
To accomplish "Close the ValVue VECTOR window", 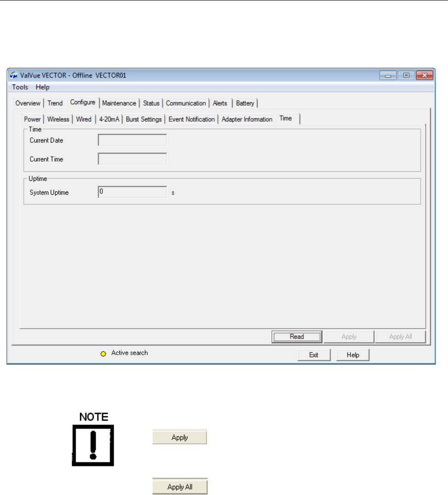I will click(x=424, y=76).
